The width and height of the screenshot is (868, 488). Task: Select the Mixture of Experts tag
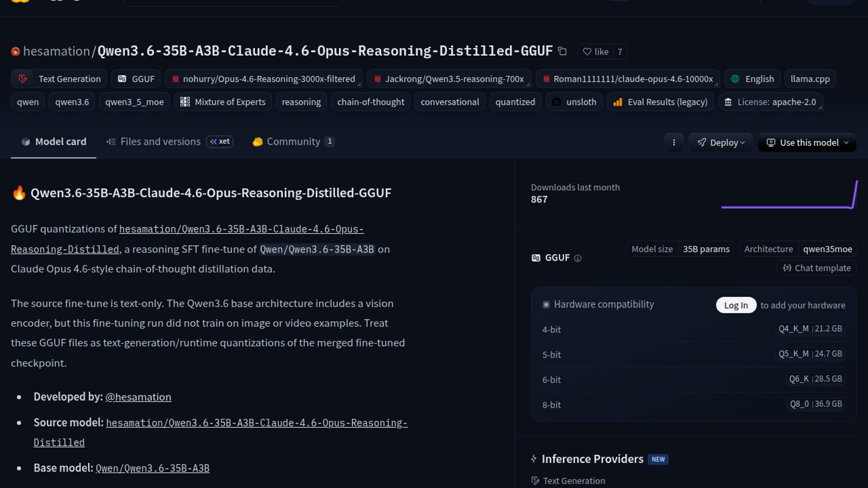(x=223, y=102)
